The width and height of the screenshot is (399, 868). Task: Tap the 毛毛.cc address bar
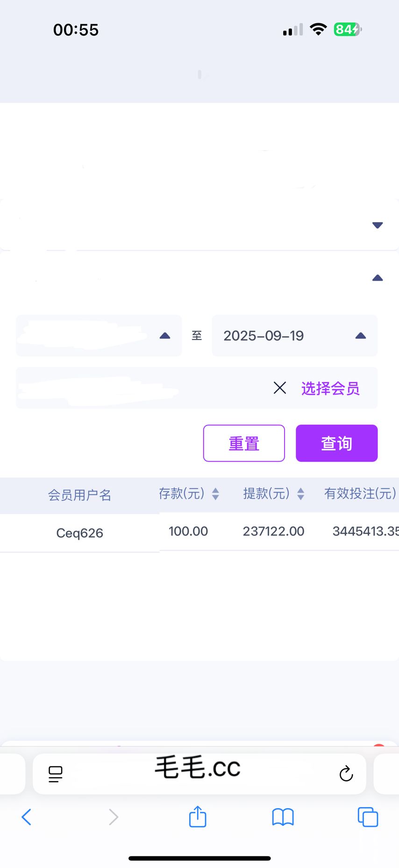[198, 769]
